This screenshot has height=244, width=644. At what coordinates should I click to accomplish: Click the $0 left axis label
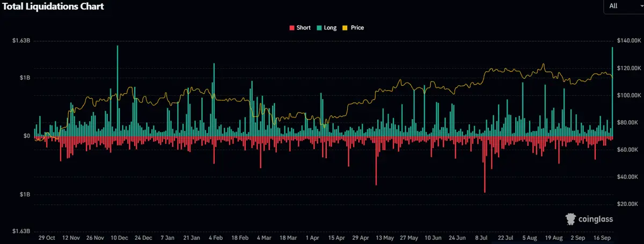[26, 136]
